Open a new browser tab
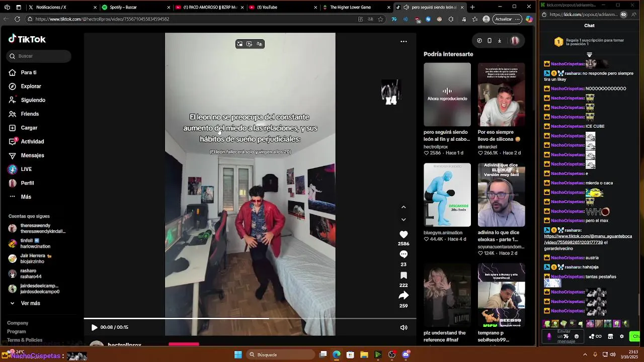This screenshot has height=362, width=644. (472, 7)
